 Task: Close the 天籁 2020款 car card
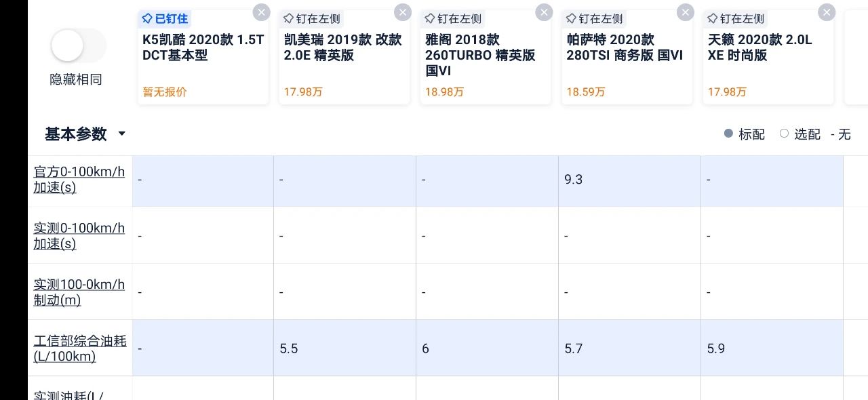pos(827,12)
